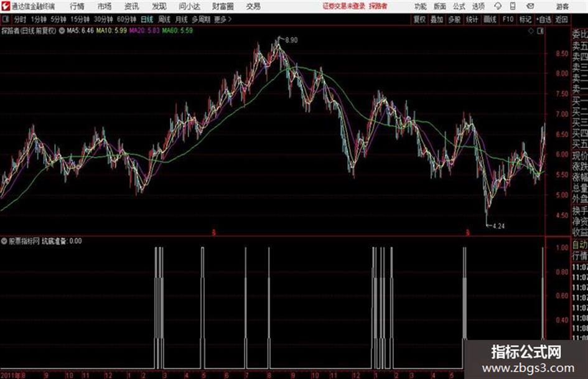Click the diamond icon above the chart
The height and width of the screenshot is (379, 588).
[531, 31]
